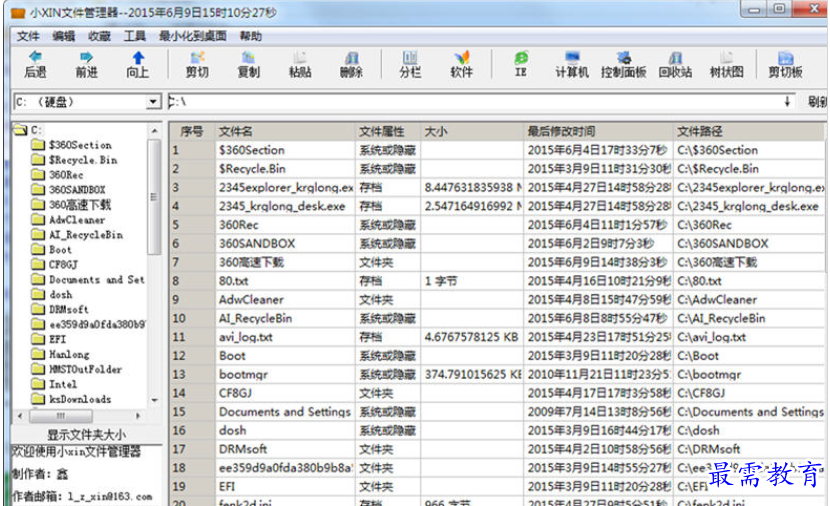Click row number 17 DRMsoft
The image size is (830, 506).
pyautogui.click(x=179, y=449)
